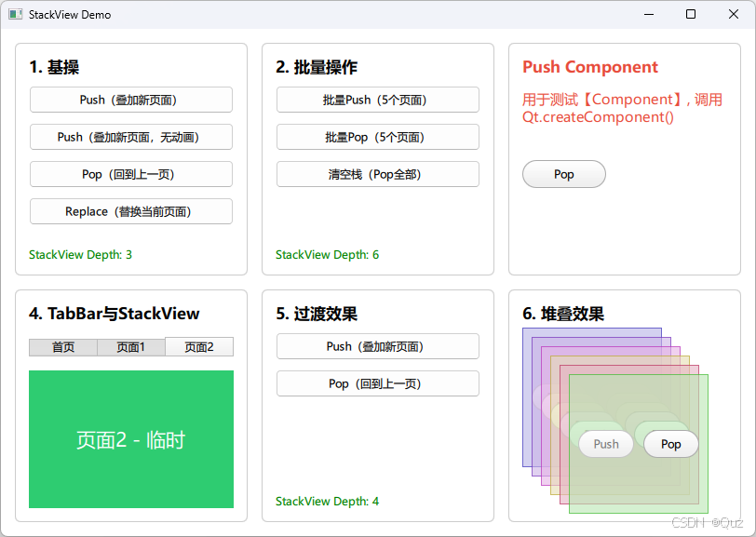Click the Pop button in Push Component panel
The height and width of the screenshot is (537, 756).
563,174
